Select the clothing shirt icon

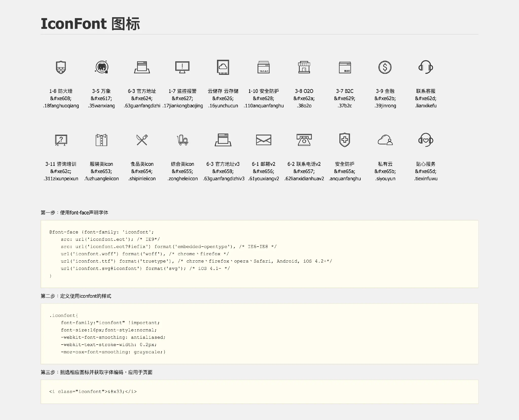101,140
